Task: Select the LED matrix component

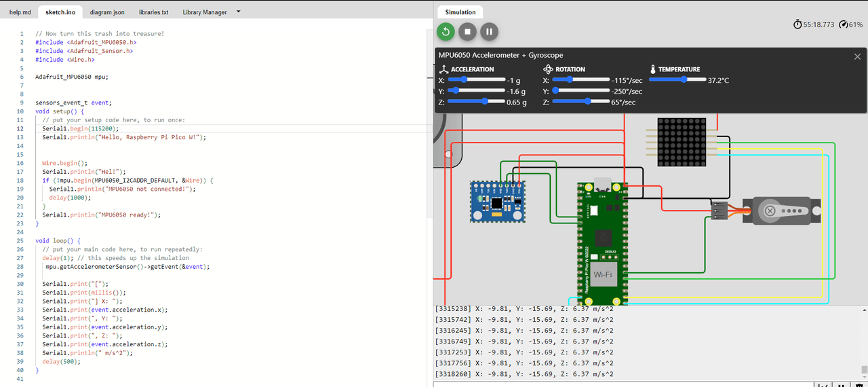Action: click(682, 142)
